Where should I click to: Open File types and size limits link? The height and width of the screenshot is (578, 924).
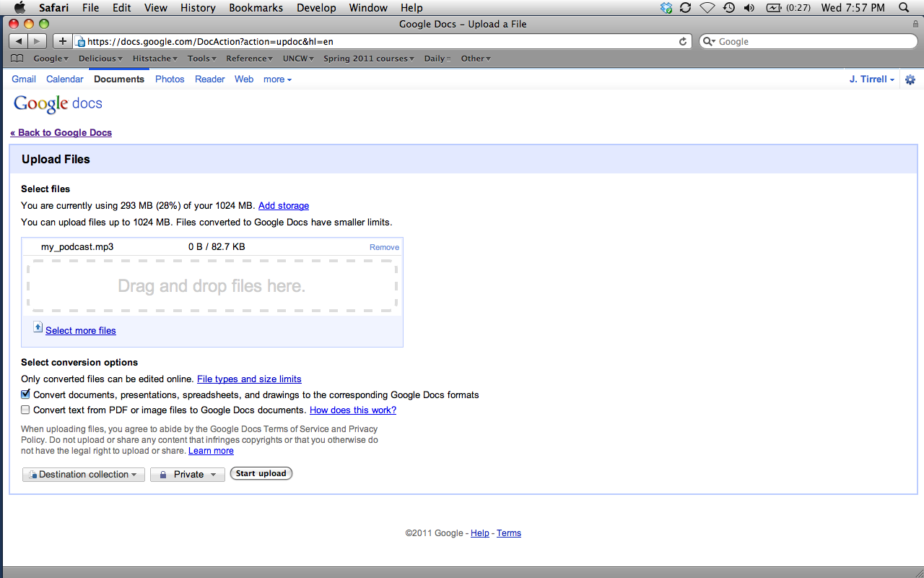coord(249,379)
